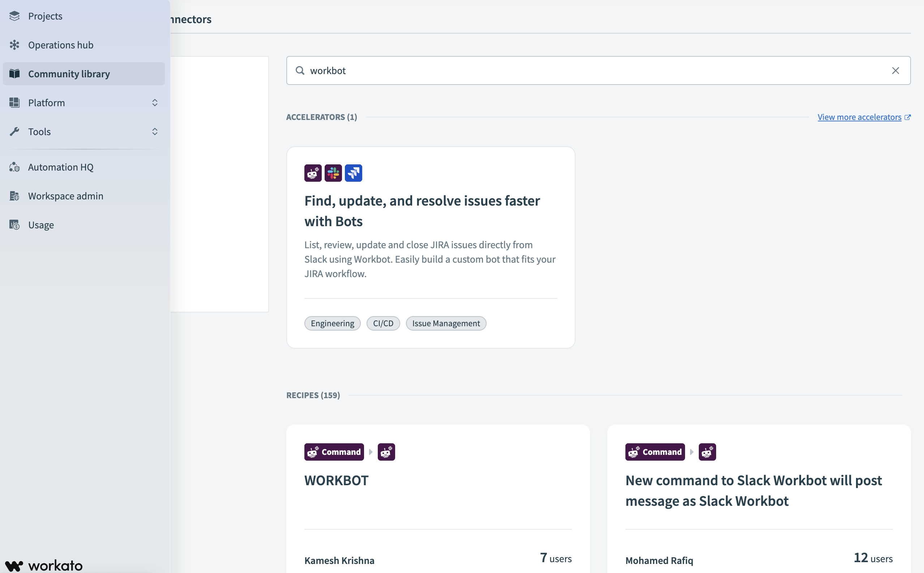Open Tools section in sidebar
Image resolution: width=924 pixels, height=573 pixels.
tap(85, 131)
